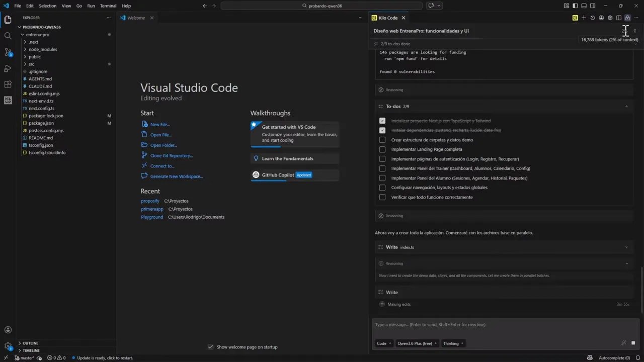Viewport: 644px width, 362px height.
Task: Open Kilo Code settings gear
Action: pyautogui.click(x=610, y=18)
